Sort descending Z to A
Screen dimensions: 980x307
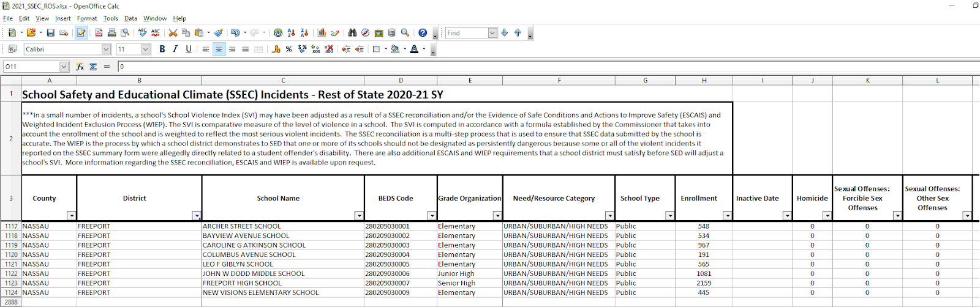tap(304, 32)
